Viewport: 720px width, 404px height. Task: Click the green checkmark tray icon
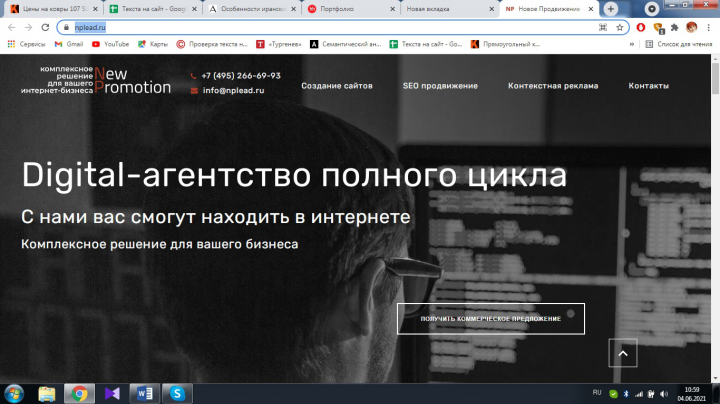(x=613, y=394)
